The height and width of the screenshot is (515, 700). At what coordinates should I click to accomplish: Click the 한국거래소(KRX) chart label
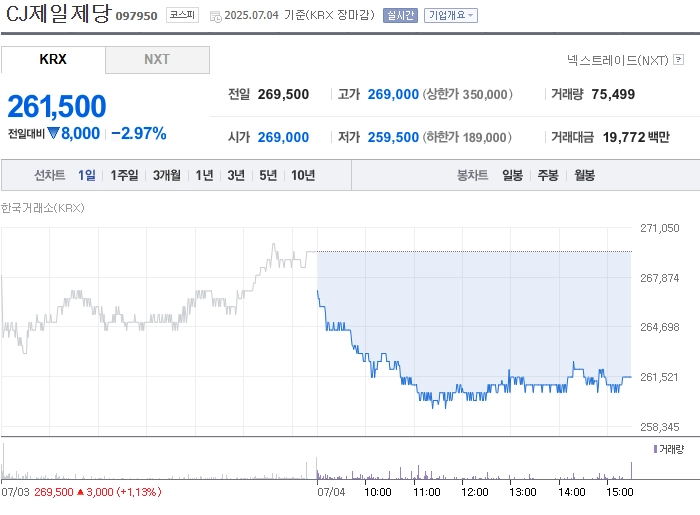[x=43, y=208]
